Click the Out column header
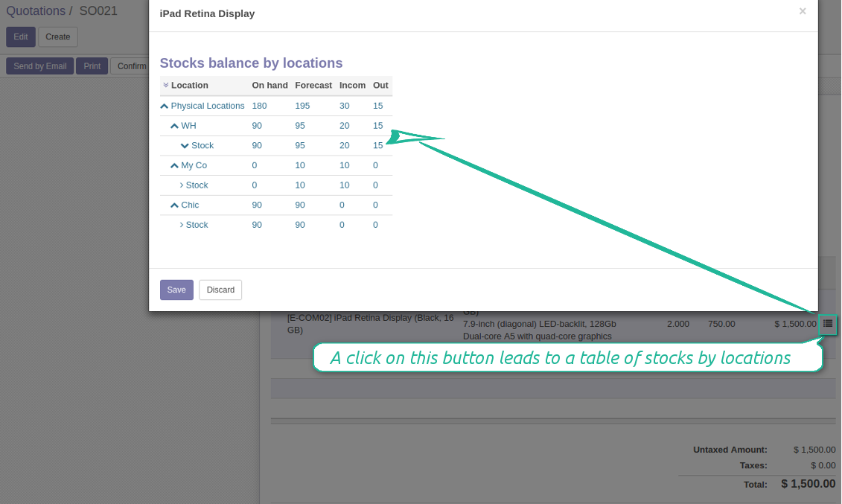The height and width of the screenshot is (504, 842). coord(380,86)
